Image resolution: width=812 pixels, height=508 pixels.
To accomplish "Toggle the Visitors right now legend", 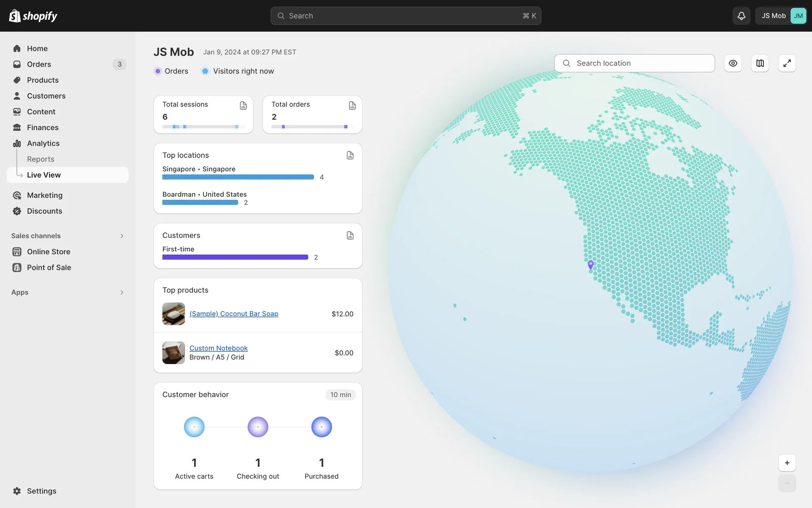I will (205, 71).
